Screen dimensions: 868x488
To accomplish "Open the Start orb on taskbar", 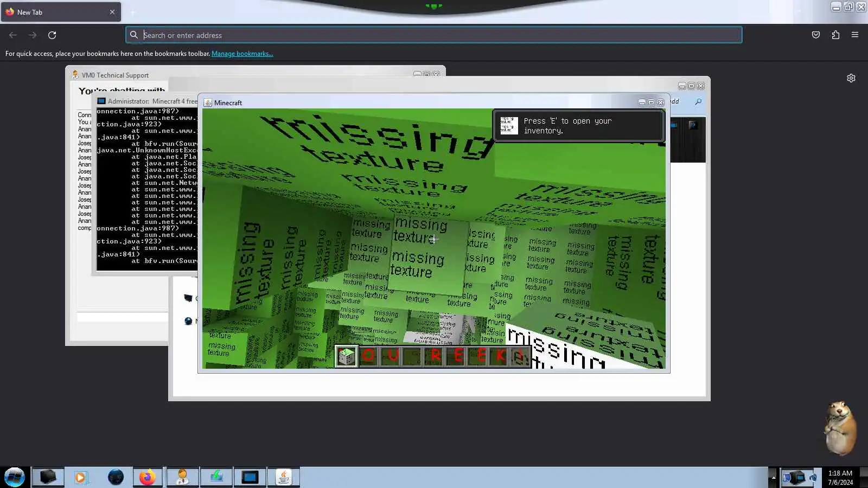I will point(15,477).
